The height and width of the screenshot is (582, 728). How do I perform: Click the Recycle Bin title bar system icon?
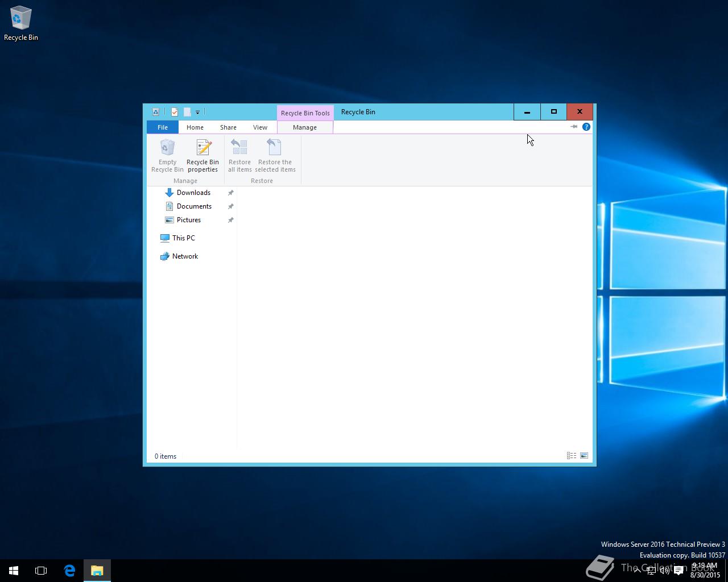[x=155, y=112]
